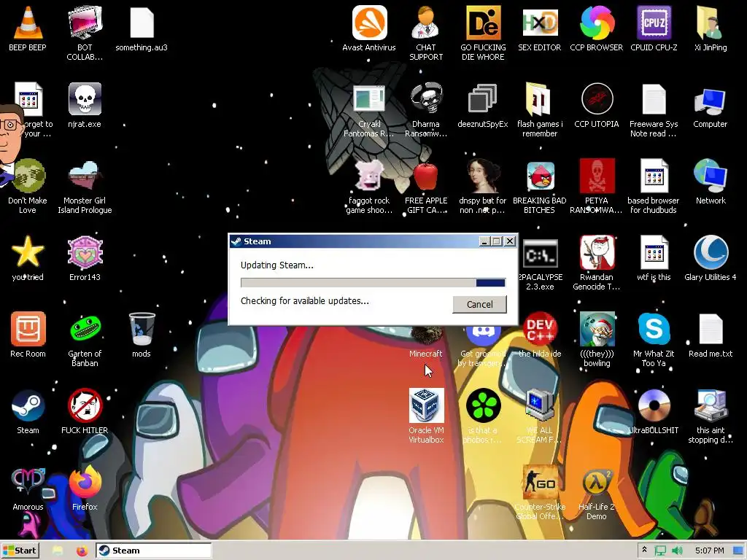
Task: Click the folder icon in quick launch
Action: 58,551
